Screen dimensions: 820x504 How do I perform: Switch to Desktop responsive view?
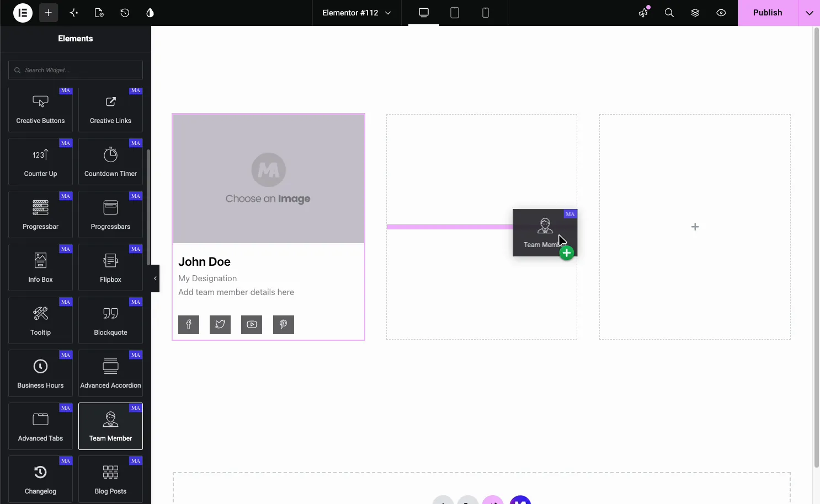click(424, 13)
